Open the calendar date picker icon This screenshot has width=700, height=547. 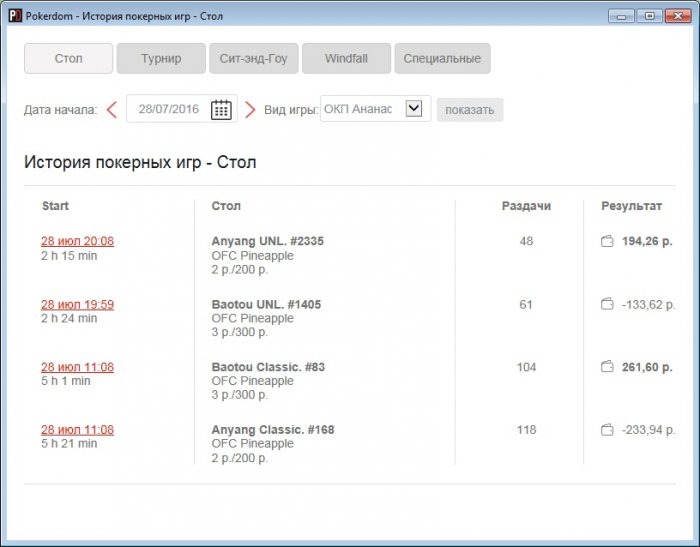pyautogui.click(x=221, y=109)
